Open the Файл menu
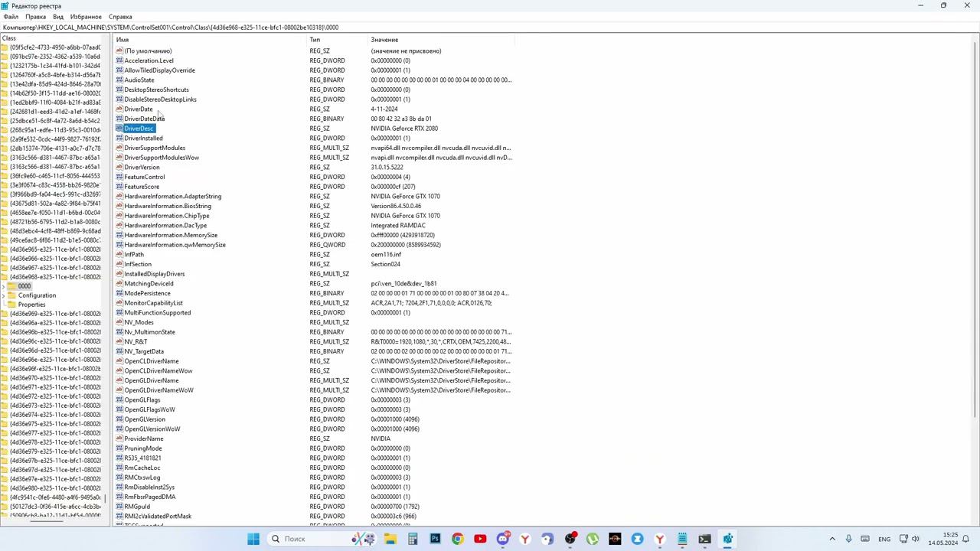 pyautogui.click(x=11, y=17)
